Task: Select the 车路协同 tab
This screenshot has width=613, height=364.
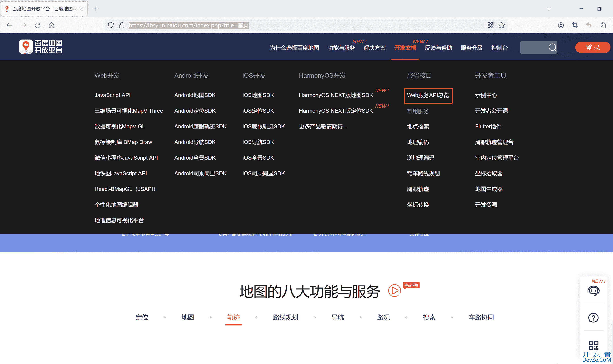Action: 481,317
